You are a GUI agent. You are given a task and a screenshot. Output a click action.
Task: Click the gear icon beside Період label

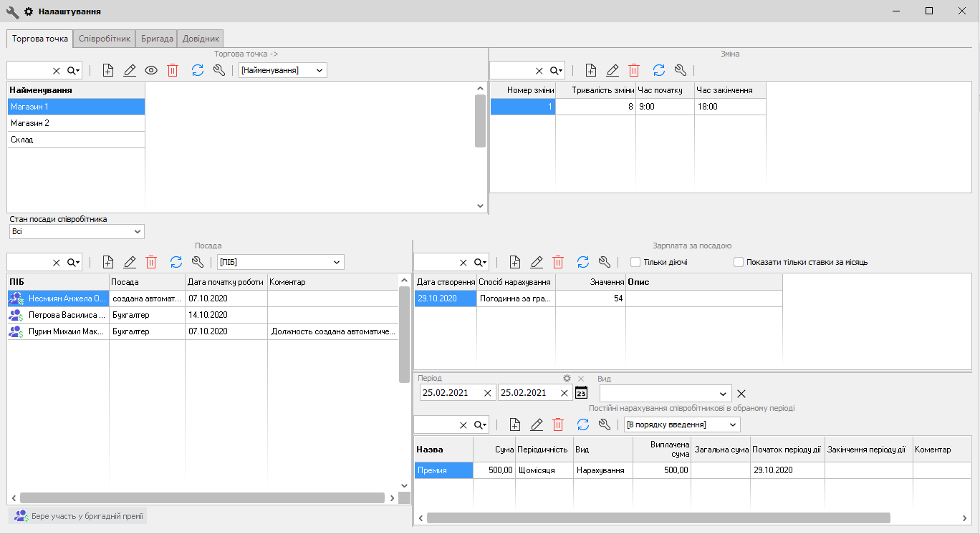[x=567, y=378]
